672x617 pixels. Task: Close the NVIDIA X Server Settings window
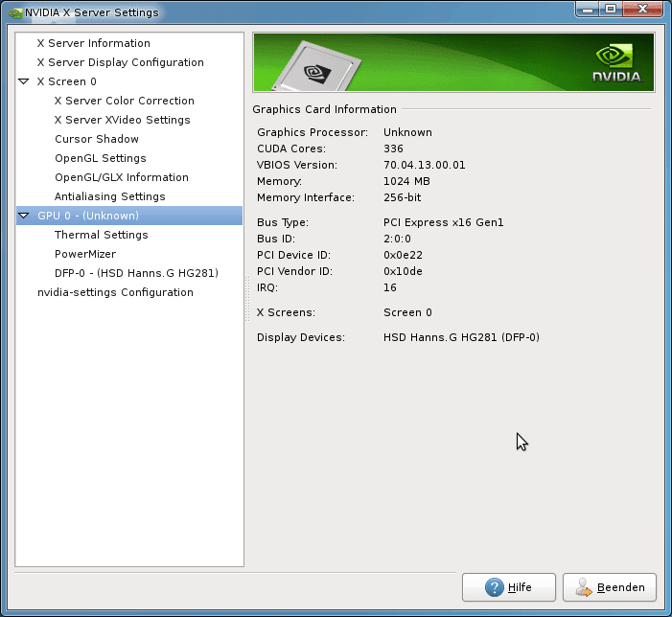(642, 9)
